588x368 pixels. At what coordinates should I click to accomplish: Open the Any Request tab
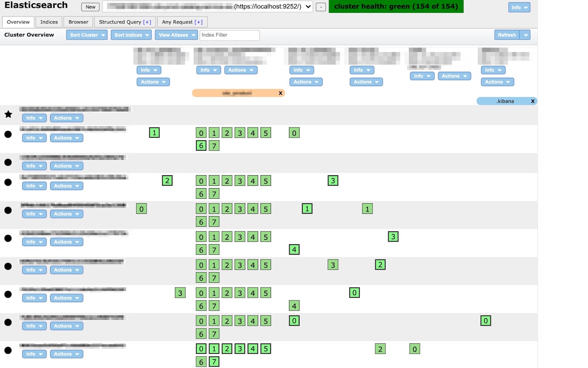click(x=182, y=22)
